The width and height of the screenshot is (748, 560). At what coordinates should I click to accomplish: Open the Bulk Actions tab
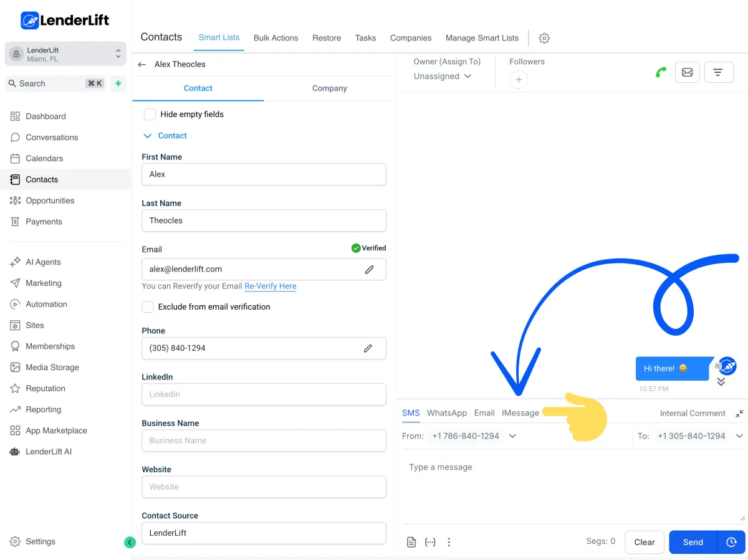[x=276, y=38]
